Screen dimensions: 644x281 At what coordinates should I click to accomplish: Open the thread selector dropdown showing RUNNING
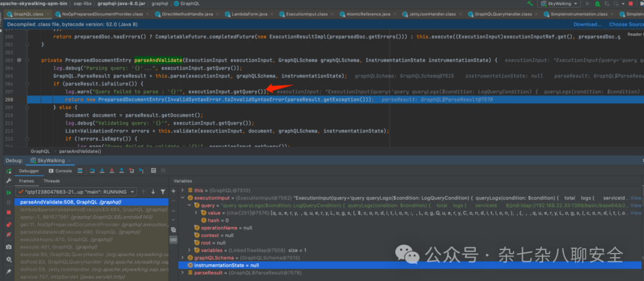pos(76,192)
